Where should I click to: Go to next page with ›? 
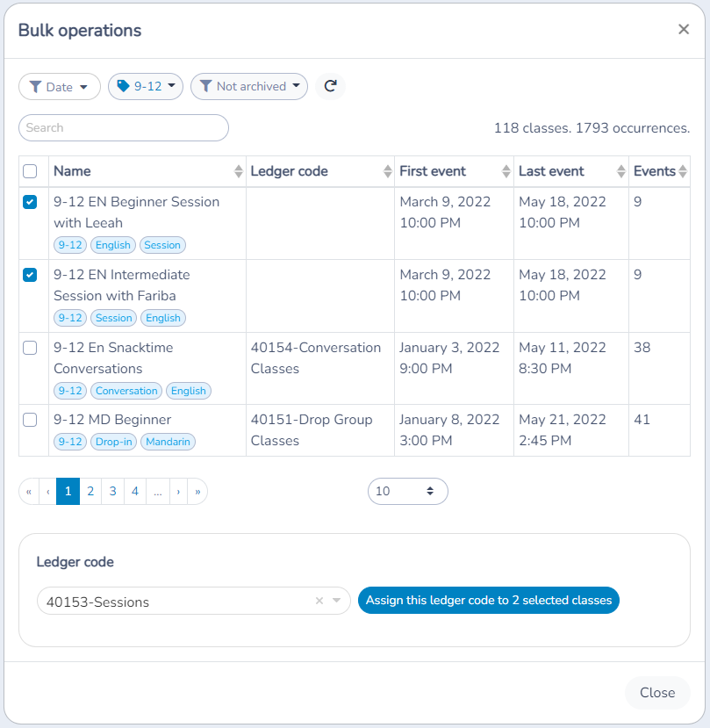178,491
